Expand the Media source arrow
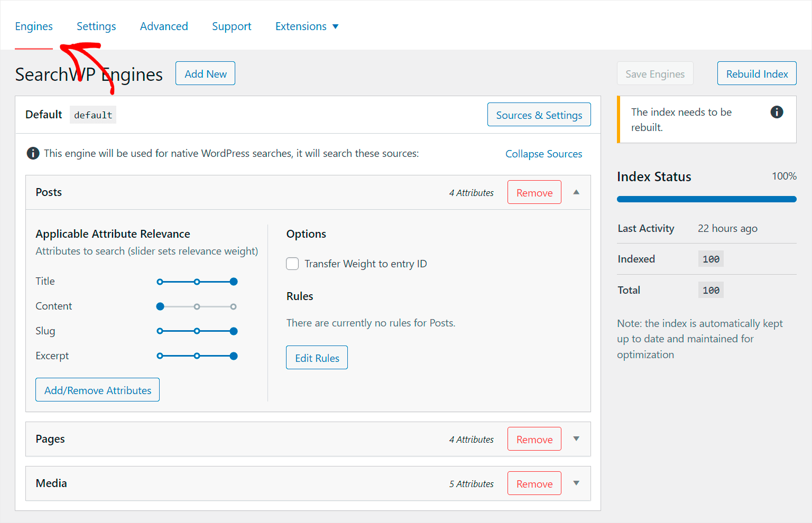Image resolution: width=812 pixels, height=523 pixels. pyautogui.click(x=576, y=483)
